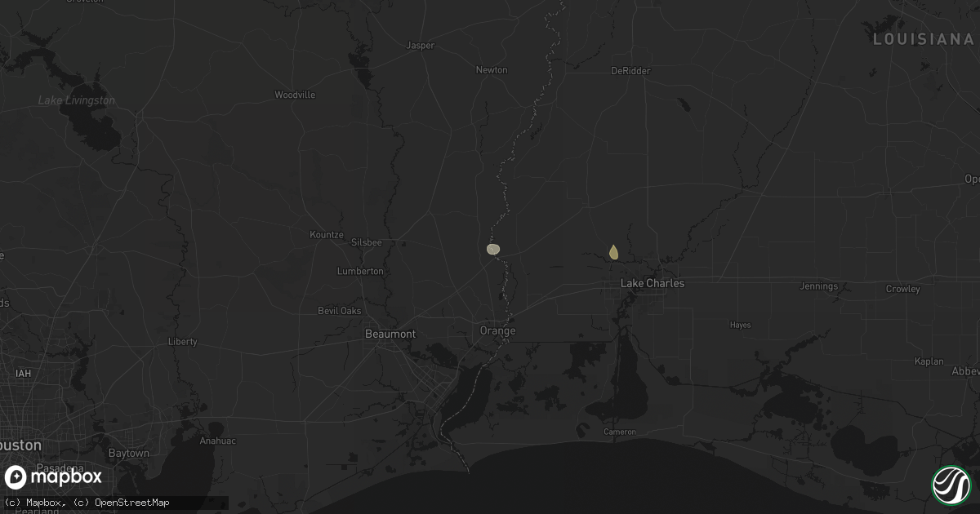Click the IAH airport label
980x514 pixels.
point(24,373)
